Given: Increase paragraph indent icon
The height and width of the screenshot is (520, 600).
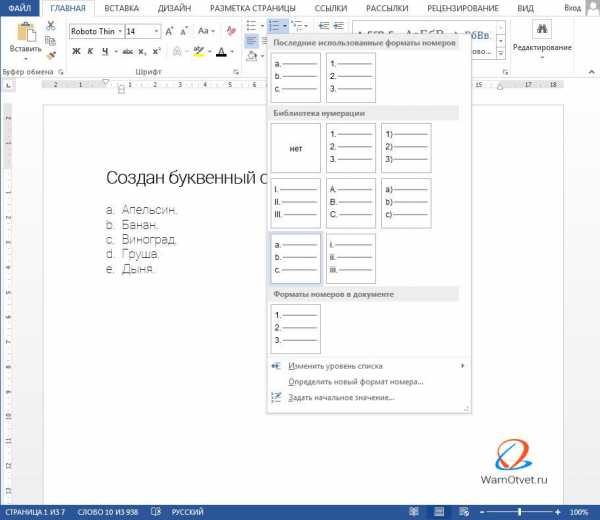Looking at the screenshot, I should (x=338, y=26).
